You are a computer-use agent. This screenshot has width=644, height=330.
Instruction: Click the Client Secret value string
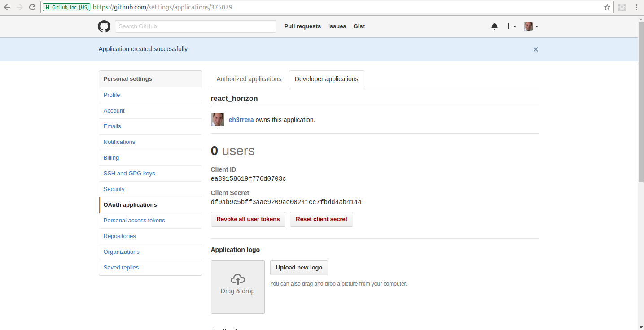click(x=286, y=202)
